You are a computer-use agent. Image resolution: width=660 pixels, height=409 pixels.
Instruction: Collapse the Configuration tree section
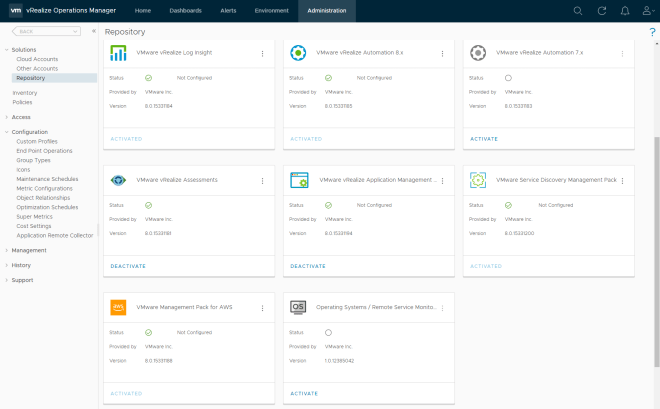pyautogui.click(x=7, y=132)
